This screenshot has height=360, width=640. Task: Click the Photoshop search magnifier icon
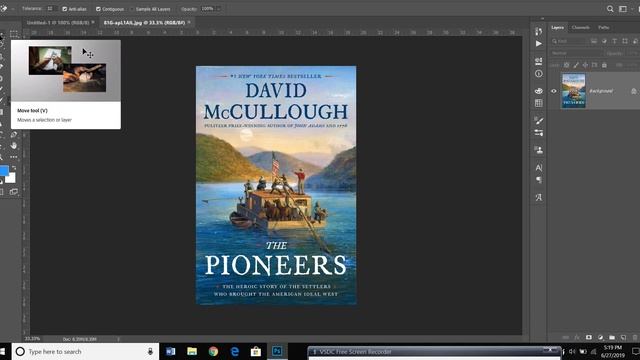coord(610,9)
